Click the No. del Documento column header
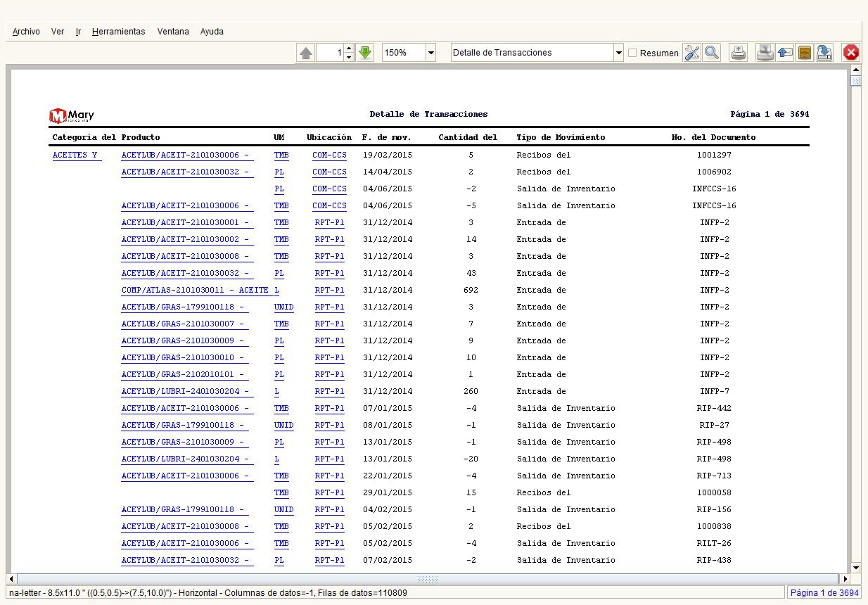 point(713,137)
